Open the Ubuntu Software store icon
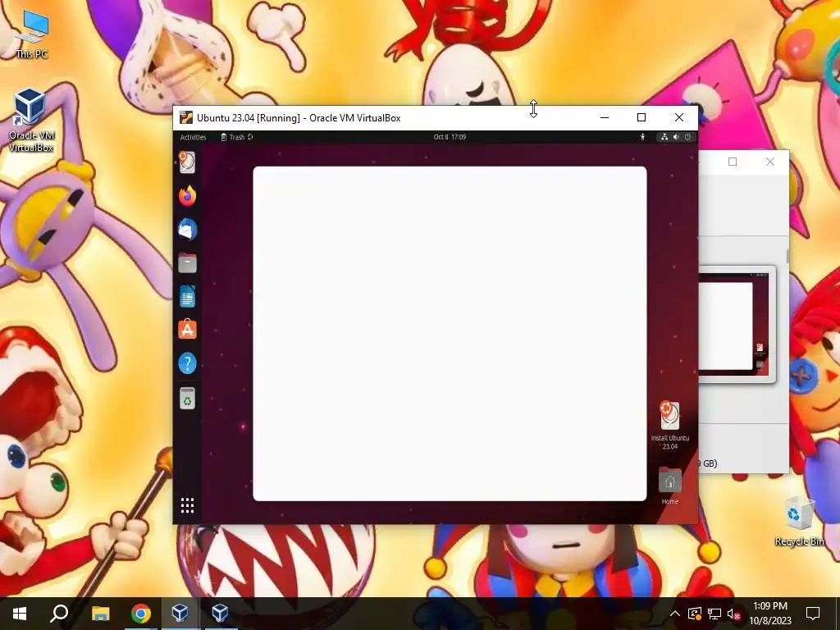840x630 pixels. 187,330
